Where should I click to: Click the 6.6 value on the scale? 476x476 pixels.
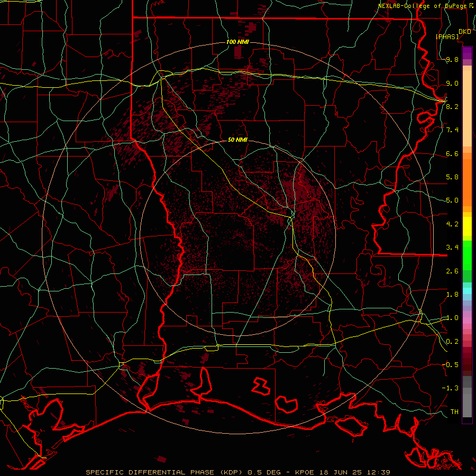[452, 153]
